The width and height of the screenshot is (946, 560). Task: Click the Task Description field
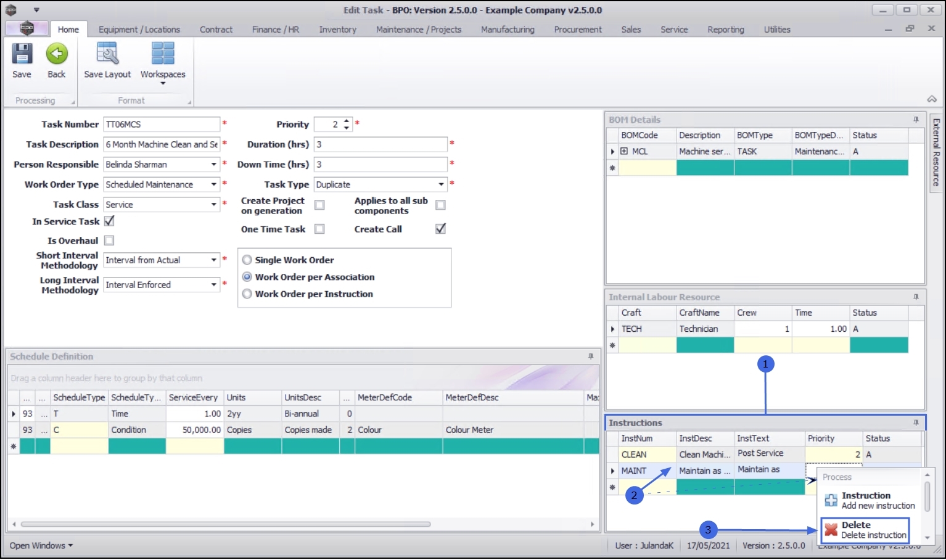[162, 144]
